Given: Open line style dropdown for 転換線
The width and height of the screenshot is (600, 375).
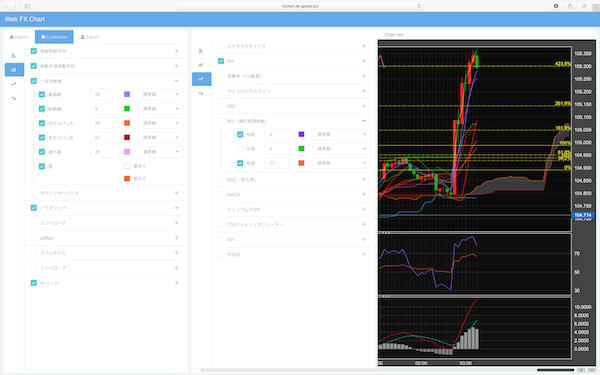Looking at the screenshot, I should click(x=160, y=109).
